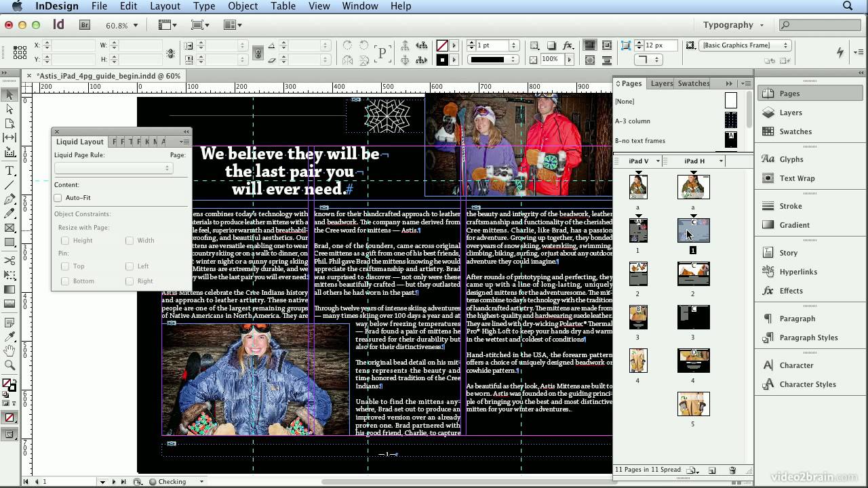Open the Layout menu
868x488 pixels.
point(165,6)
